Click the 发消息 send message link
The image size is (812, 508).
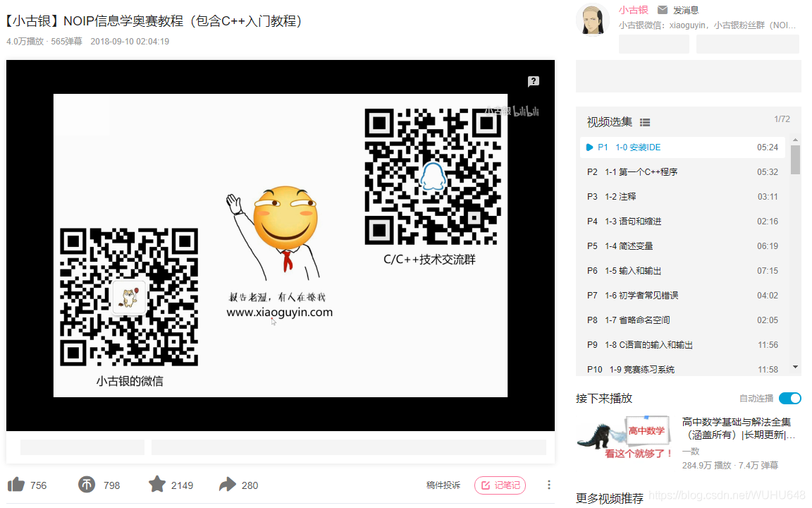(686, 10)
